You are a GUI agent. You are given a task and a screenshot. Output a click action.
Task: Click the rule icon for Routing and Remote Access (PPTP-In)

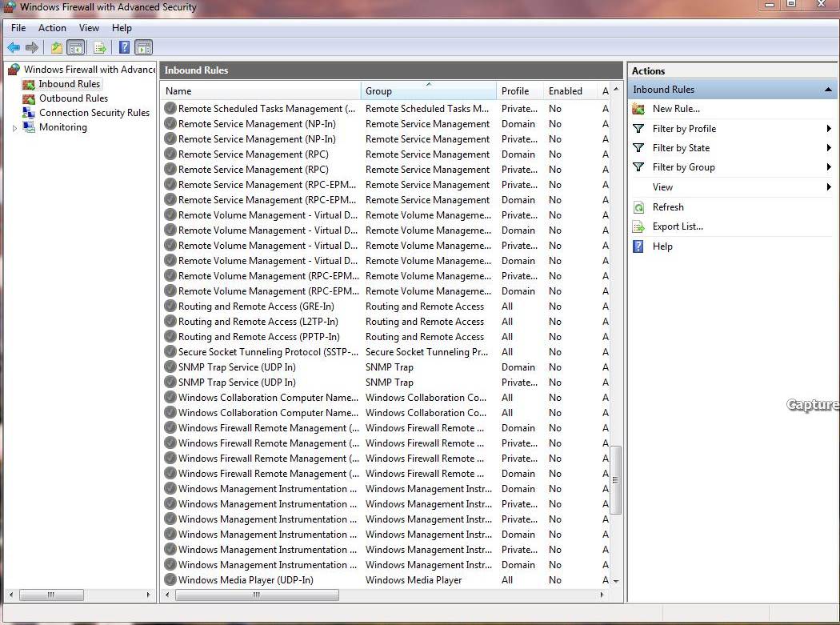[x=170, y=337]
